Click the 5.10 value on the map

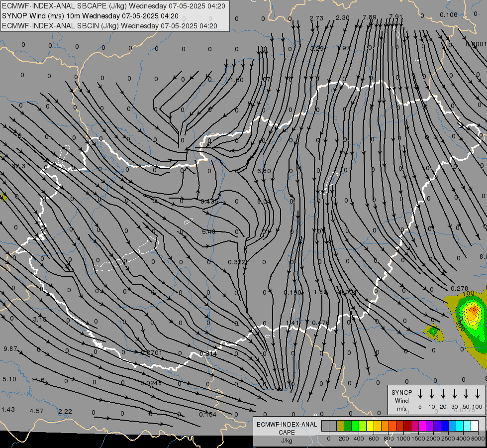[9, 379]
